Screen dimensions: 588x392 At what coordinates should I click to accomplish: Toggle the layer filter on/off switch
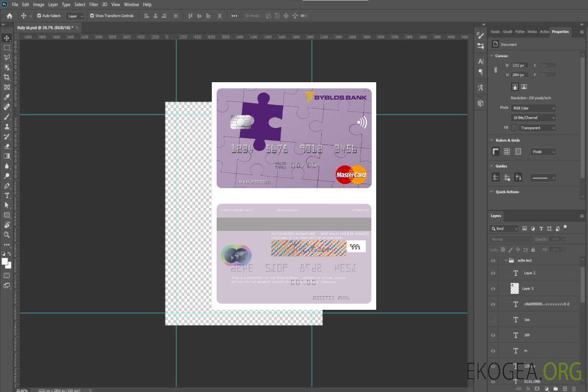click(565, 228)
